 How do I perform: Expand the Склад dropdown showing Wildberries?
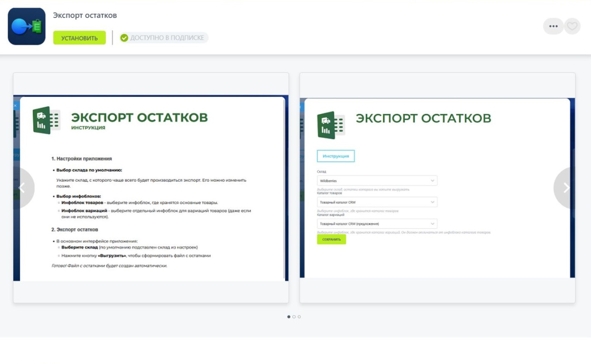[377, 181]
